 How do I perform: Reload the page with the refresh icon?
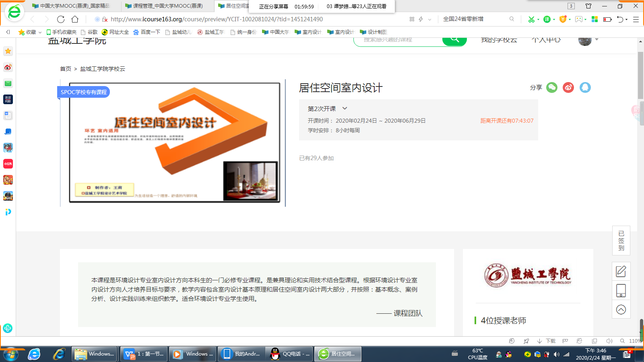(61, 19)
